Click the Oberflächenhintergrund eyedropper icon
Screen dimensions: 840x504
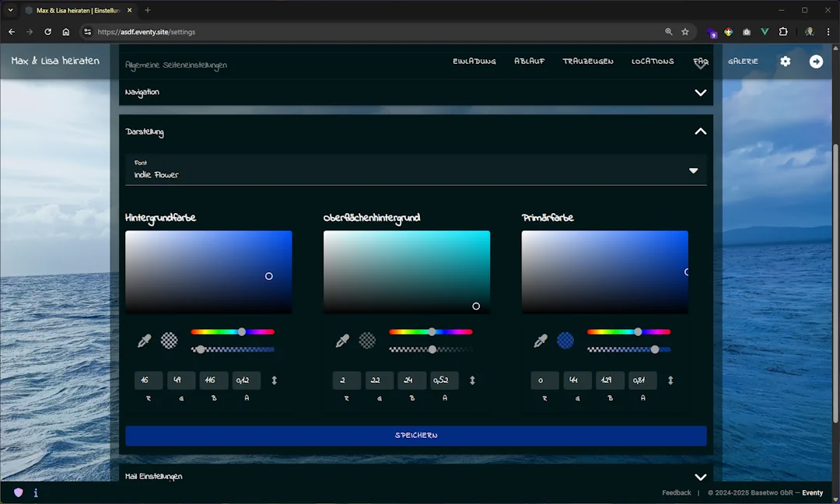click(x=342, y=341)
